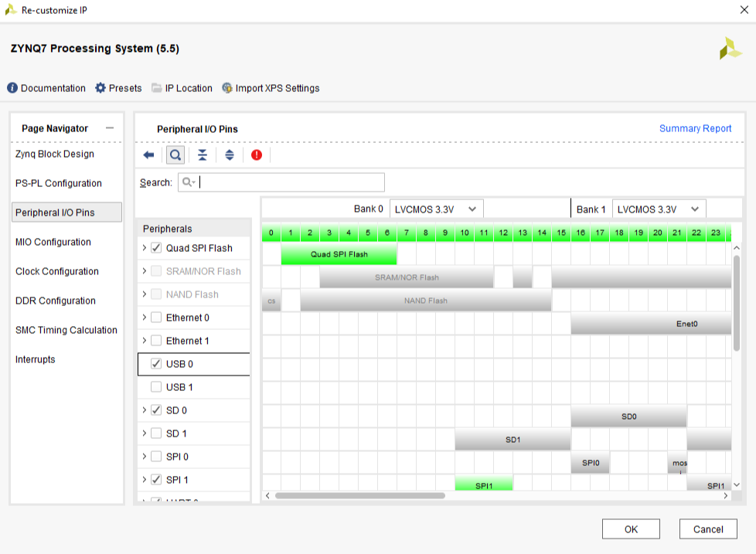Screen dimensions: 756x554
Task: Toggle the NAND Flash checkbox
Action: coord(155,294)
